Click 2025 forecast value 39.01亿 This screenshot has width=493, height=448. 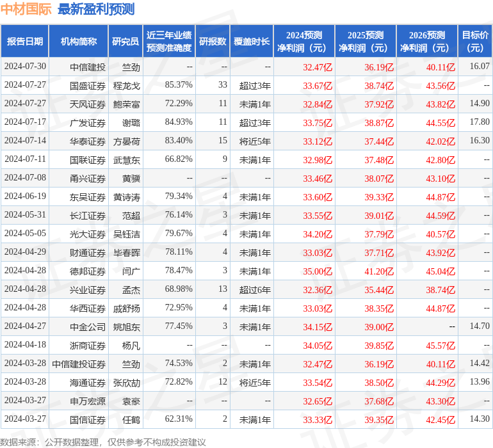click(379, 216)
